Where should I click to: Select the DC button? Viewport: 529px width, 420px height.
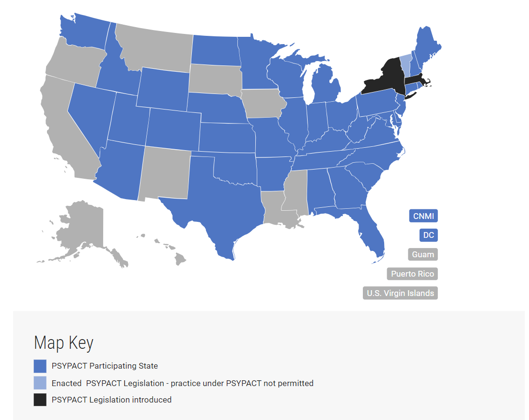coord(428,235)
